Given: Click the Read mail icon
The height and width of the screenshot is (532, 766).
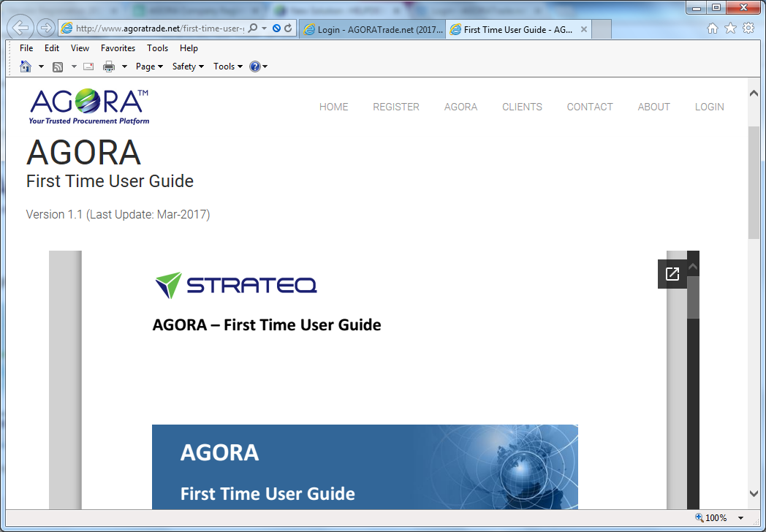Looking at the screenshot, I should click(x=88, y=66).
